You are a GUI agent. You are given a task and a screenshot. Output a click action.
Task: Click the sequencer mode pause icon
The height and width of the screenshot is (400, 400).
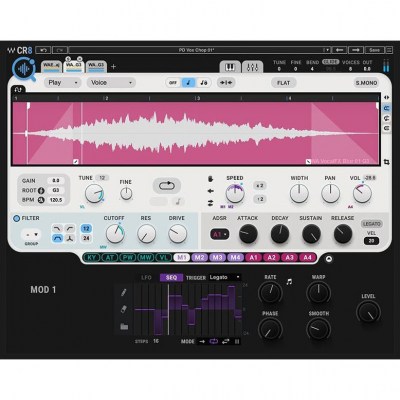(237, 341)
